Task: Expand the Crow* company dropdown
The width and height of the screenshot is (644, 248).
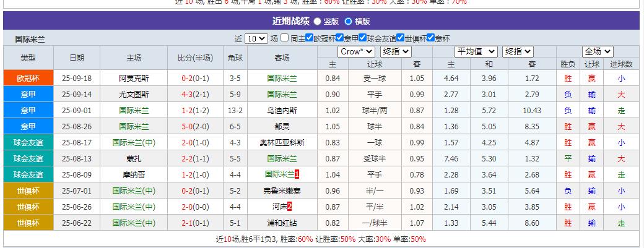Action: click(356, 51)
